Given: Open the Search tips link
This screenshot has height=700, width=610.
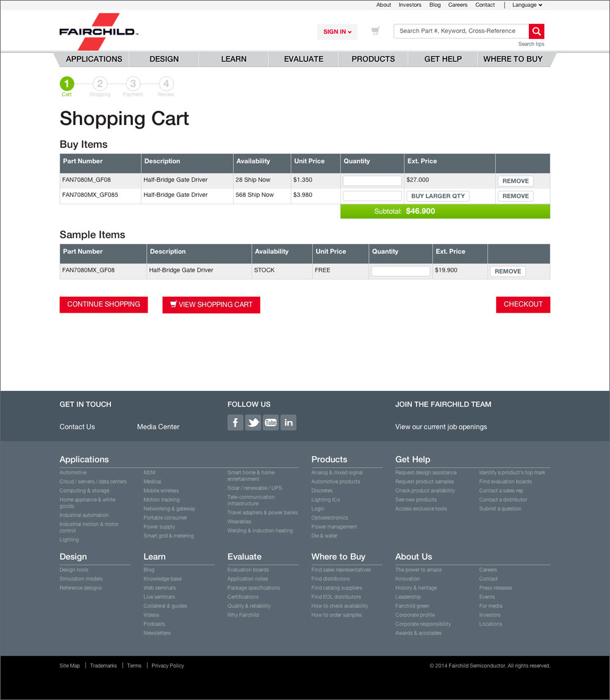Looking at the screenshot, I should point(531,44).
